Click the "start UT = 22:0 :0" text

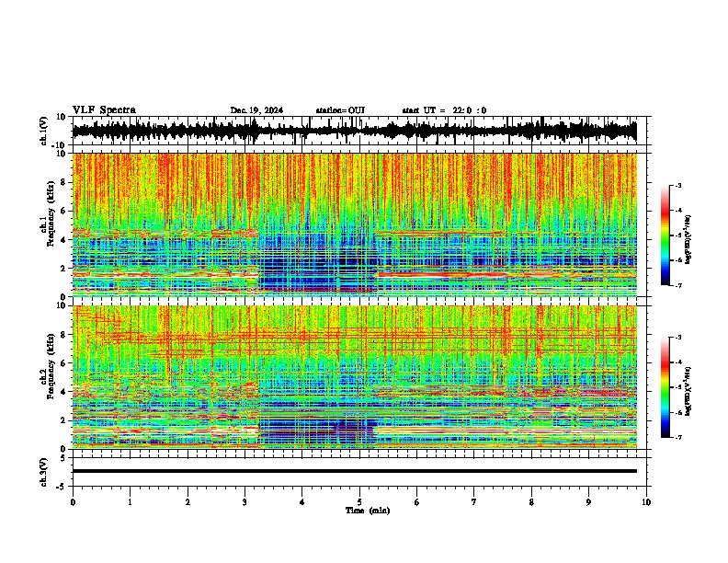[444, 110]
